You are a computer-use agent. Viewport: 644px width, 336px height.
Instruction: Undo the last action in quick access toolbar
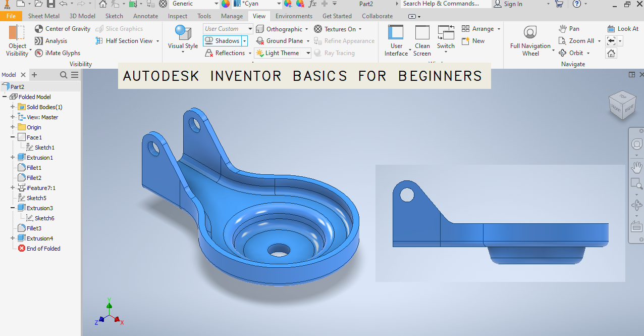coord(63,4)
